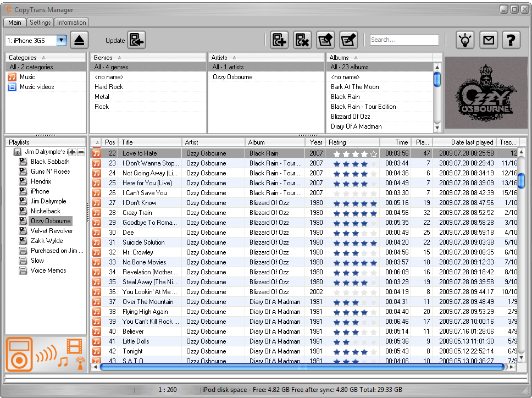This screenshot has height=398, width=532.
Task: Click the minus button to remove a playlist
Action: 81,152
